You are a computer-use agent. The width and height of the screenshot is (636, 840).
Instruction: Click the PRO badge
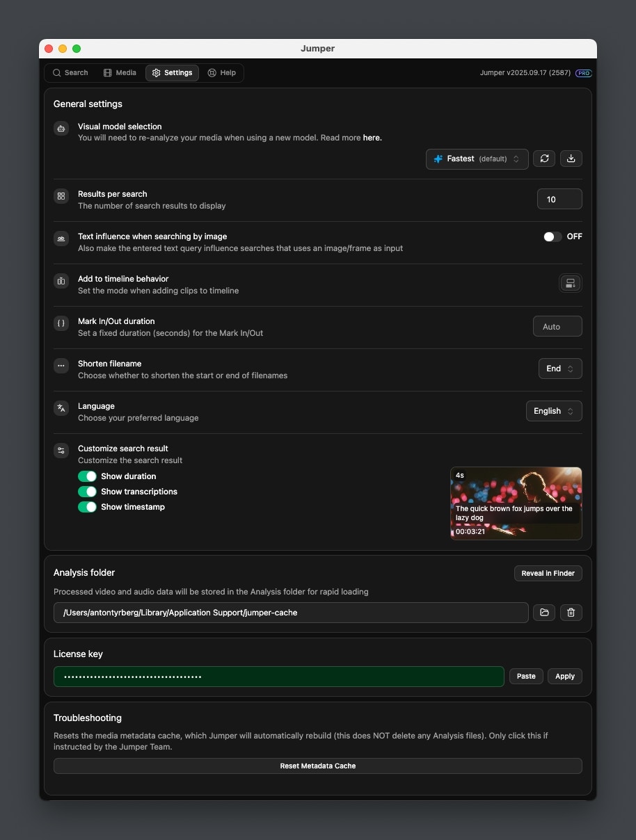[583, 73]
